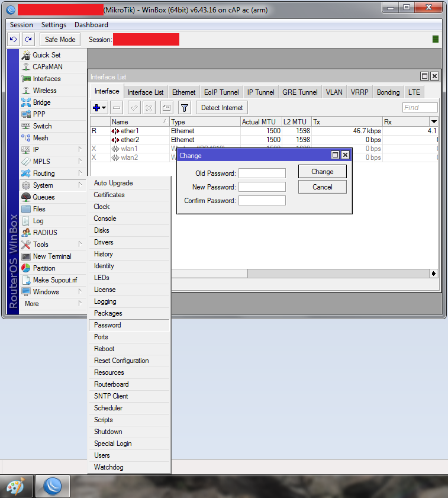
Task: Launch New Terminal from sidebar
Action: (x=53, y=256)
